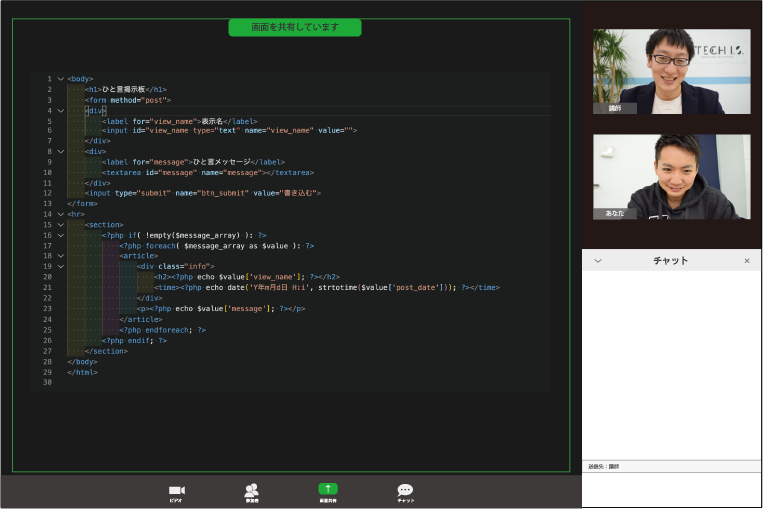
Task: Collapse the first <div> block at line 4
Action: point(60,110)
